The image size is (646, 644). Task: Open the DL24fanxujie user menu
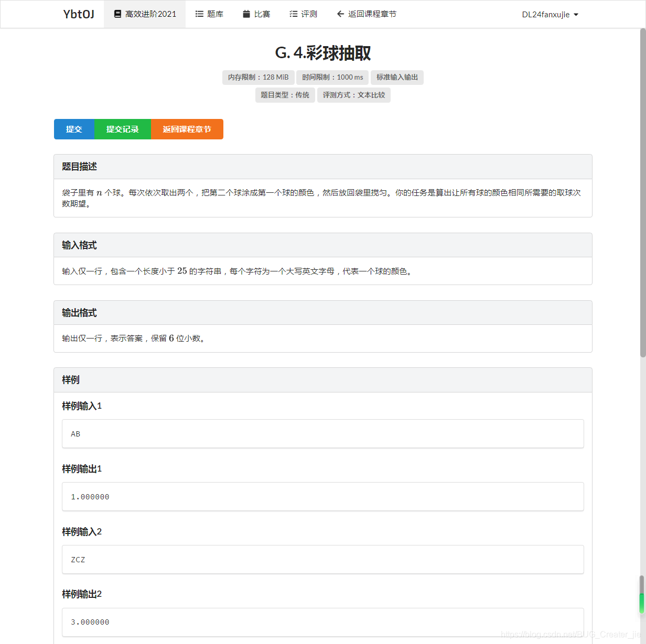click(x=550, y=15)
